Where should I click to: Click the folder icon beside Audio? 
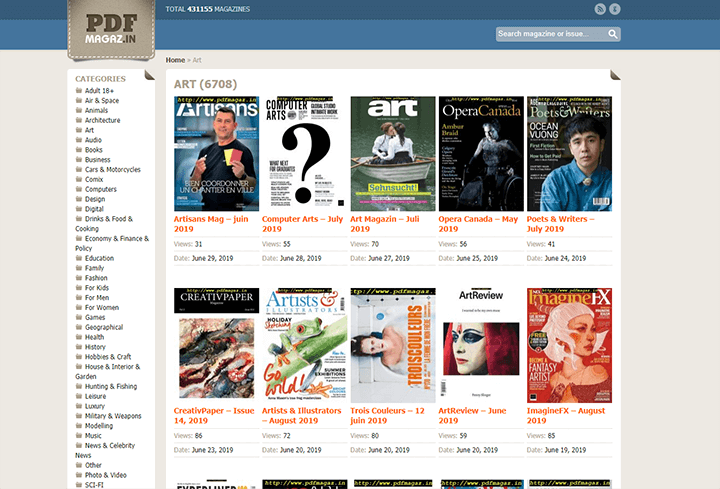pyautogui.click(x=79, y=140)
